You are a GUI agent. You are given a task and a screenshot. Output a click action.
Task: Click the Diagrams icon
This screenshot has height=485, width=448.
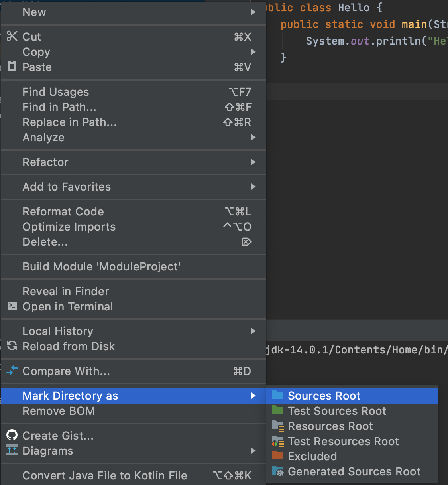coord(12,450)
